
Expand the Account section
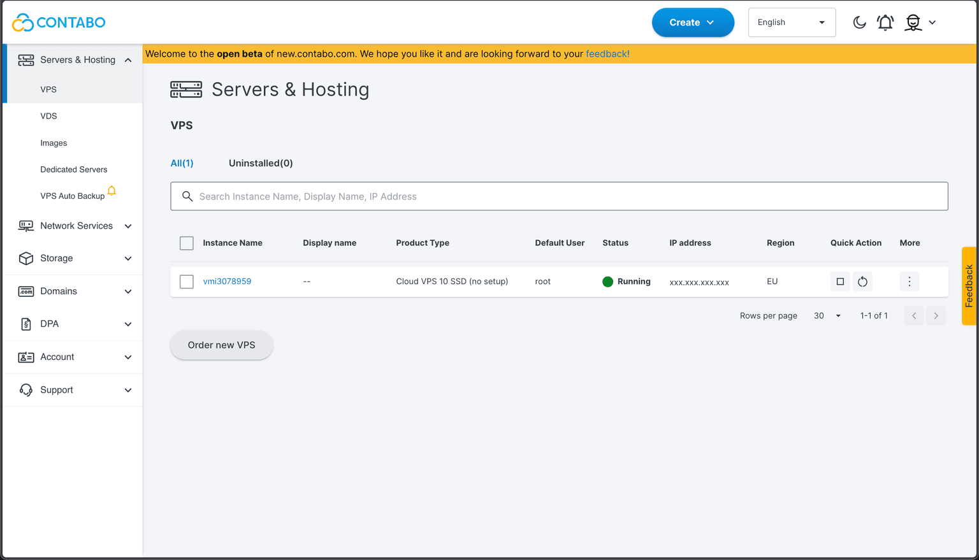coord(57,357)
